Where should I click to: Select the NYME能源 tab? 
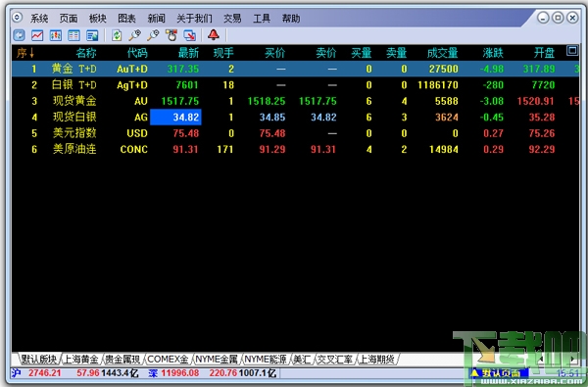pyautogui.click(x=266, y=360)
